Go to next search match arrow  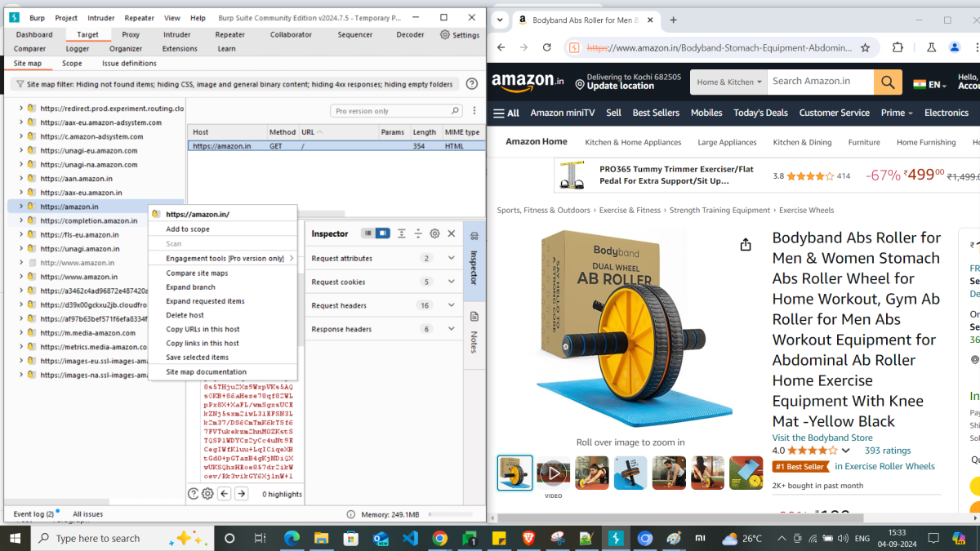[241, 494]
